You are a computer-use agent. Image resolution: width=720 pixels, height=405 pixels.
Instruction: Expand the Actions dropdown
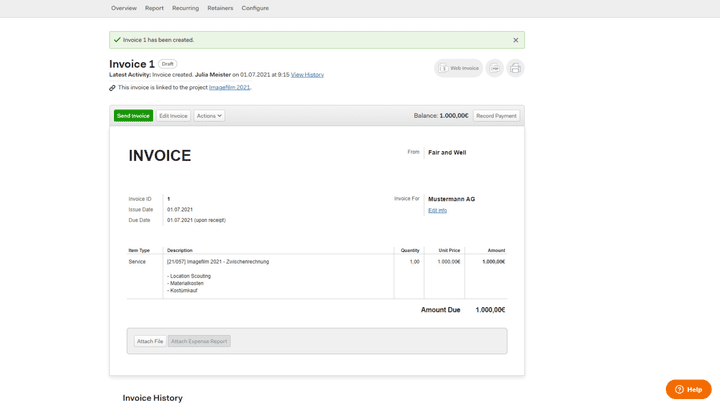pyautogui.click(x=209, y=116)
